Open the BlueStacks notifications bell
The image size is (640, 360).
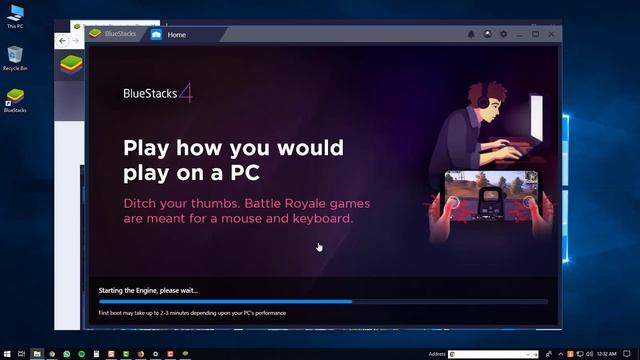(471, 34)
